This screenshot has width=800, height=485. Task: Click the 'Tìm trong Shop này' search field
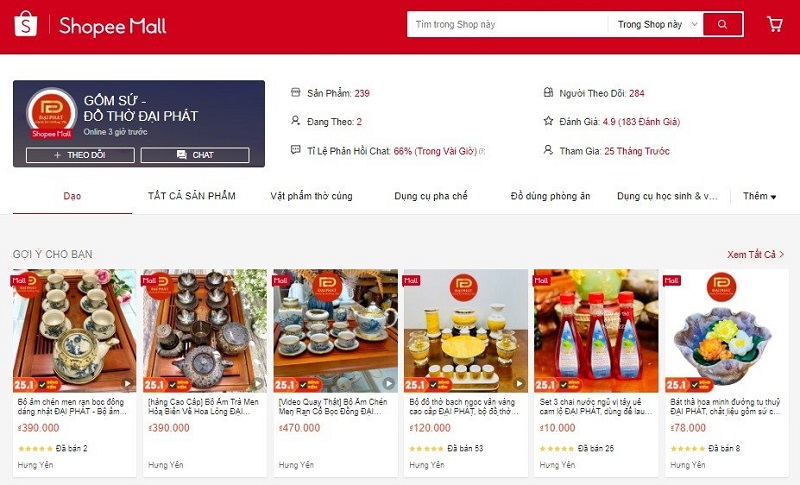pos(508,24)
